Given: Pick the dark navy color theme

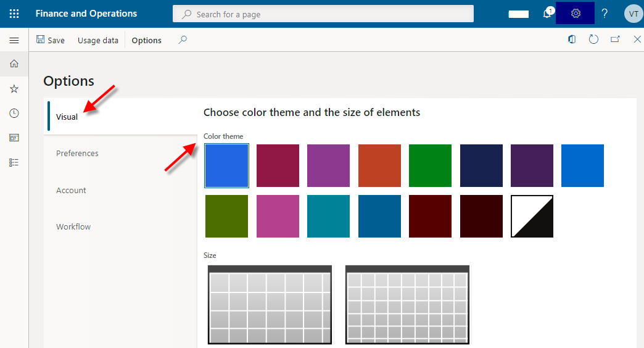Looking at the screenshot, I should click(x=481, y=165).
